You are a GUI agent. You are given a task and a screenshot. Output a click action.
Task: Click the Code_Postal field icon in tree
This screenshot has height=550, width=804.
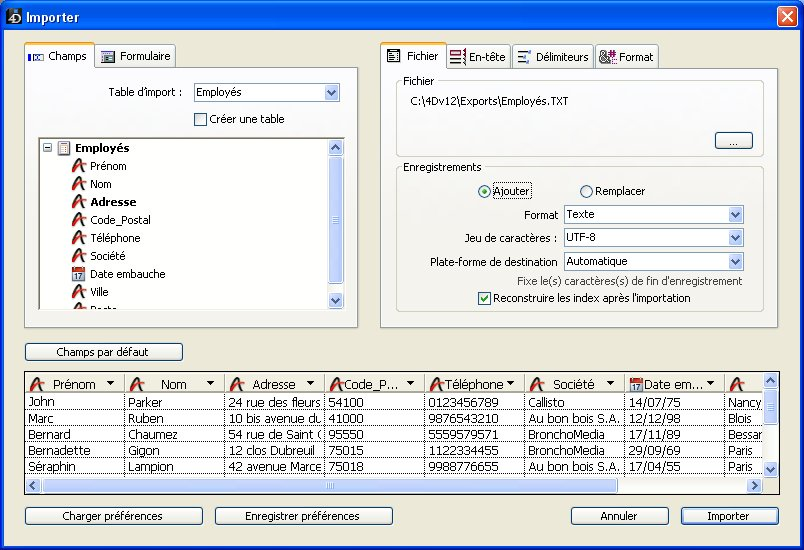coord(79,220)
